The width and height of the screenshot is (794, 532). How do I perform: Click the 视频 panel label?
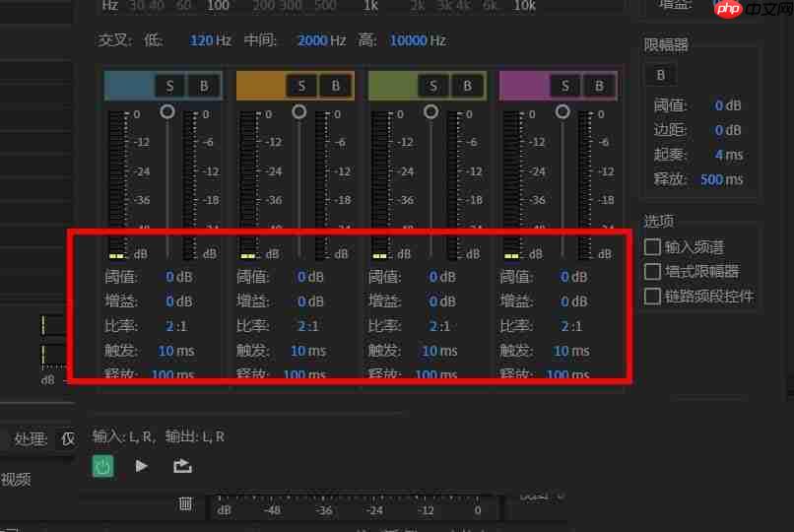pyautogui.click(x=16, y=480)
